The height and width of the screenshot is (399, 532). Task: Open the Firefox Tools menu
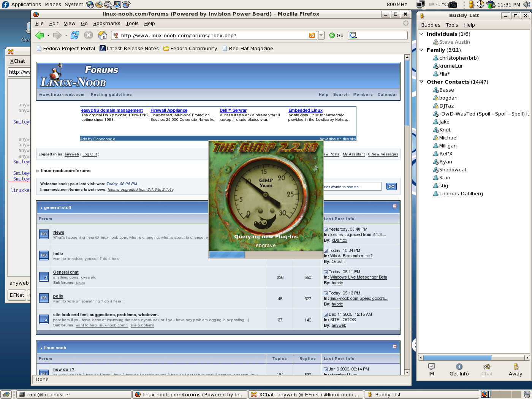(132, 23)
